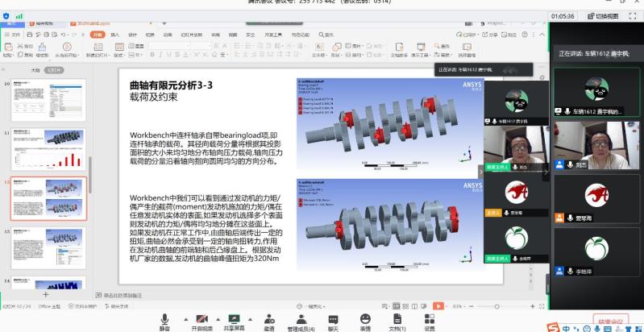Viewport: 644px width, 332px height.
Task: Click the notes area (单击此处添加备注)
Action: click(123, 295)
